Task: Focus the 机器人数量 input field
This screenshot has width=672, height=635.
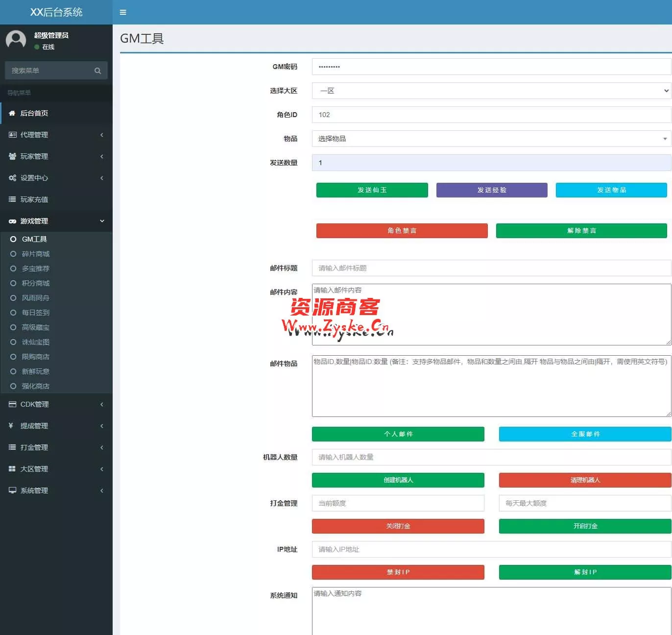Action: 491,457
